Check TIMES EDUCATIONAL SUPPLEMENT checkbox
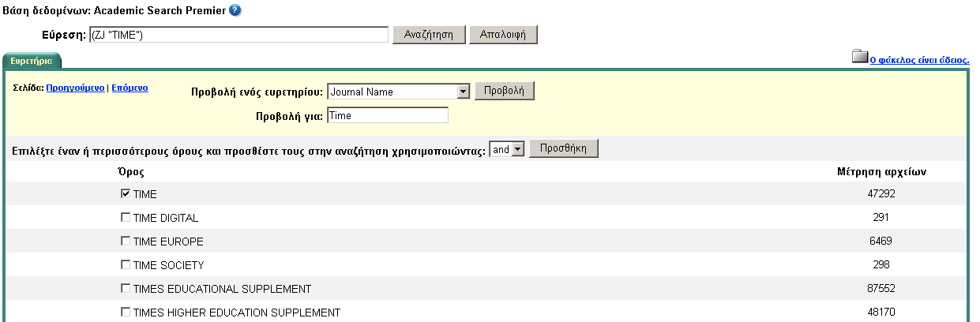This screenshot has width=980, height=322. click(126, 288)
